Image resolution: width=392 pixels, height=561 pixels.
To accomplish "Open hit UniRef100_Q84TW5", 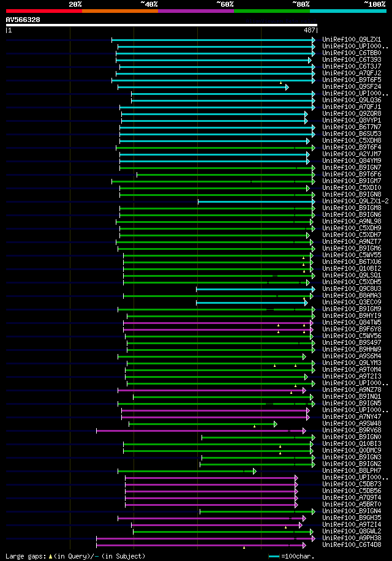I will (x=352, y=322).
